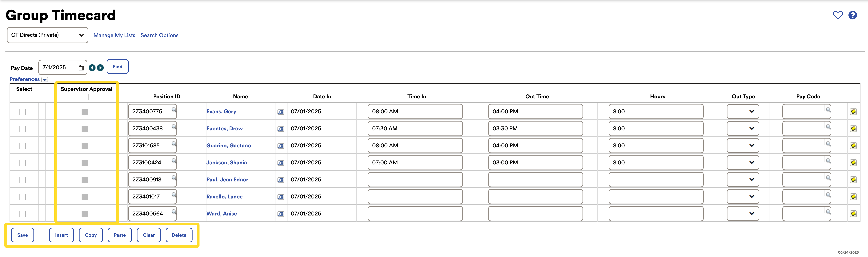Click the 07:30 AM Time In field

coord(415,128)
